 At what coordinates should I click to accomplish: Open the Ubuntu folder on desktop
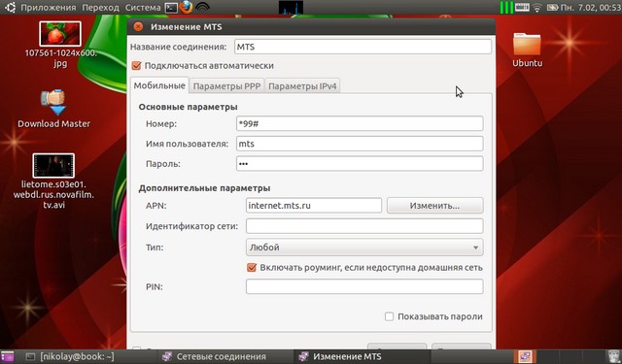(527, 44)
